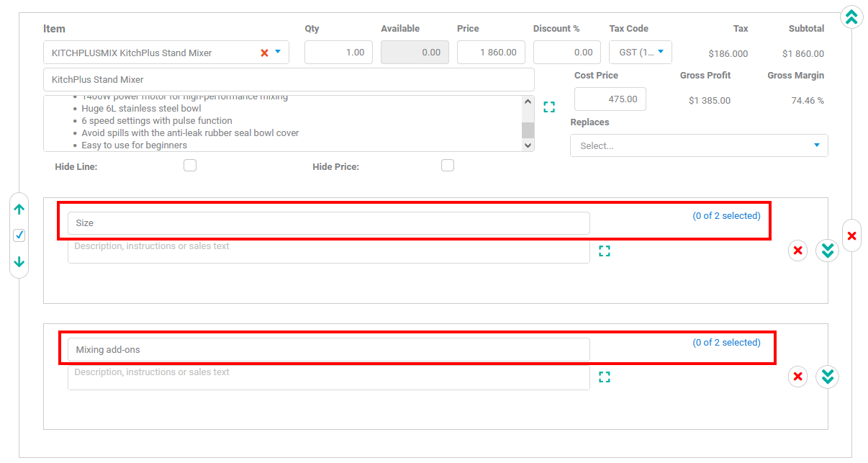868x463 pixels.
Task: Click the $1 860.00 subtotal value
Action: pos(803,54)
